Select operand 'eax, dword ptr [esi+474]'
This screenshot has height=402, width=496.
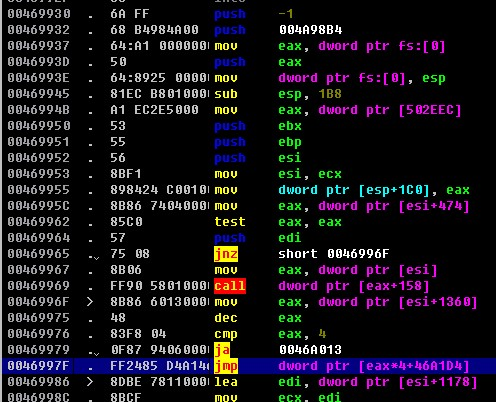click(x=374, y=206)
